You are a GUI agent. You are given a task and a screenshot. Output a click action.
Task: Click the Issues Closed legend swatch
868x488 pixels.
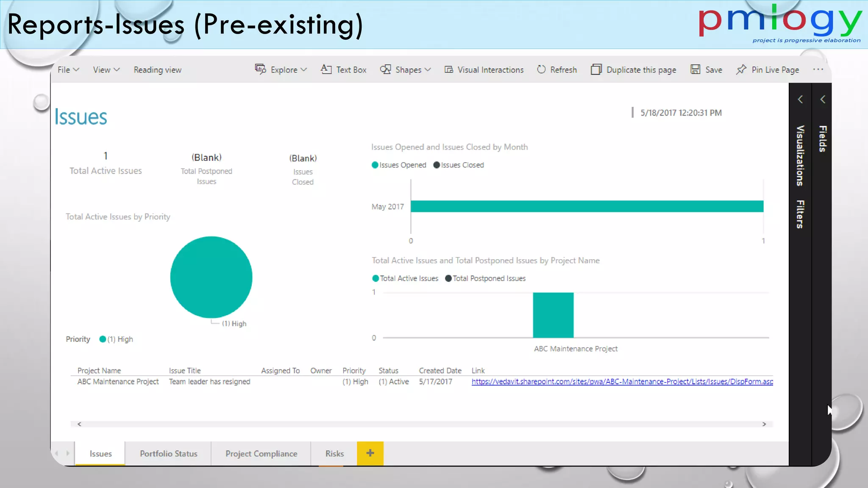coord(437,165)
